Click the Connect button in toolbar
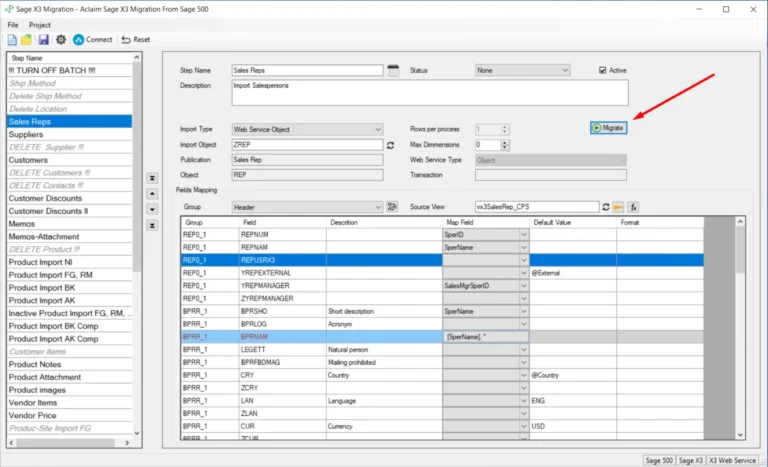 (x=92, y=40)
